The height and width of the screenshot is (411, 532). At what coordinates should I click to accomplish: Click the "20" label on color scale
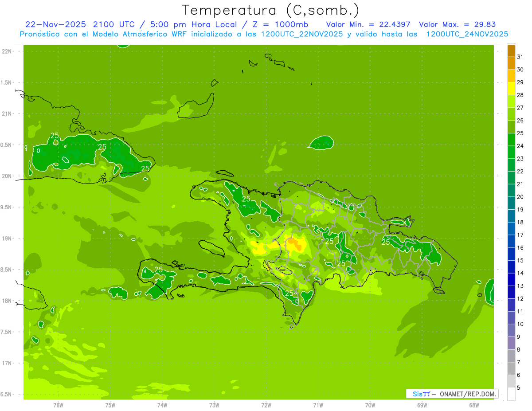[x=520, y=197]
